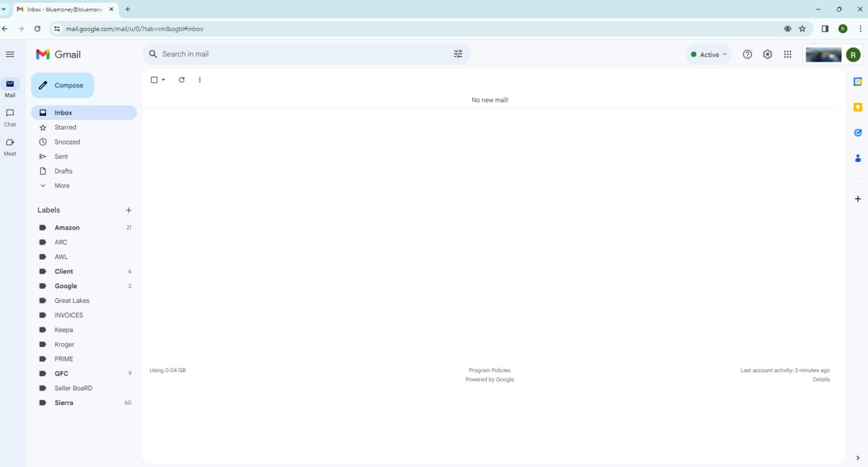Create a new label with plus icon
This screenshot has height=467, width=868.
coord(129,210)
